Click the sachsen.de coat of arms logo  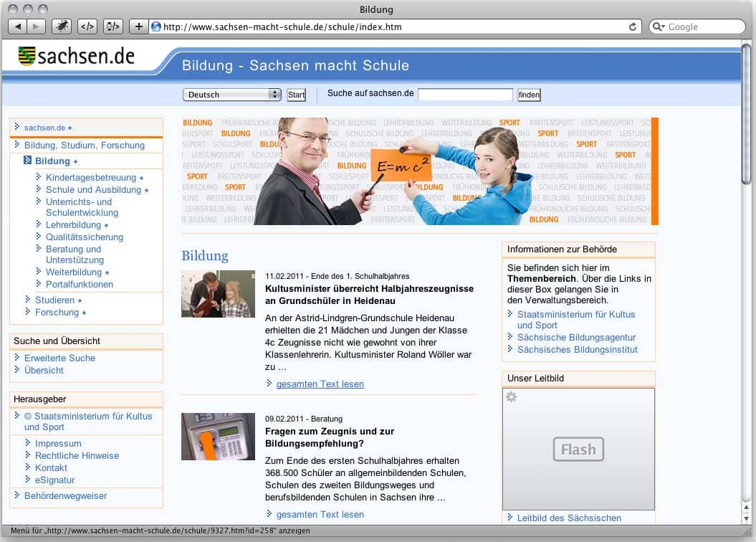(x=27, y=56)
